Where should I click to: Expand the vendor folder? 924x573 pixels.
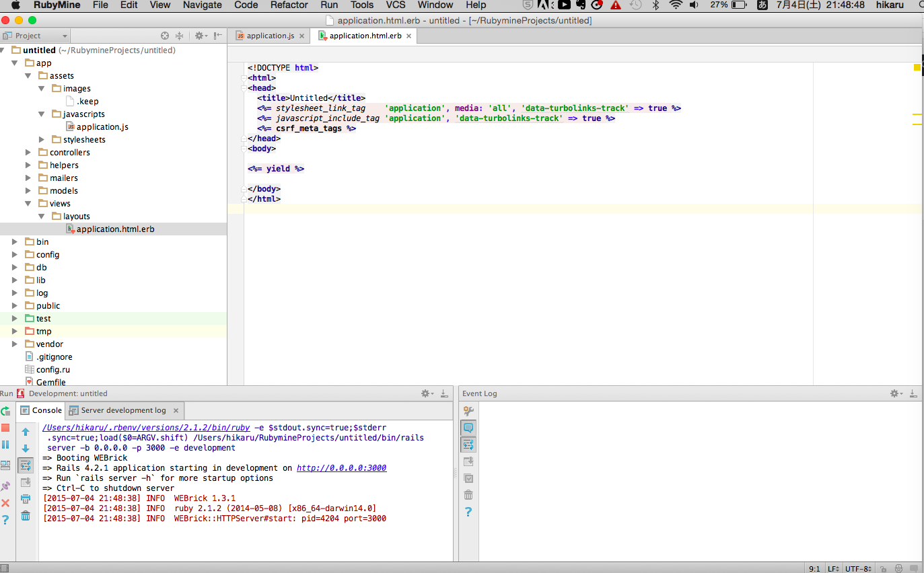(x=15, y=344)
